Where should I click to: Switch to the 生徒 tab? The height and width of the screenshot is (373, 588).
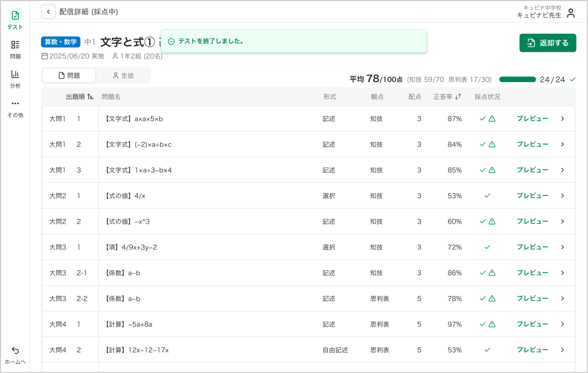click(x=123, y=75)
